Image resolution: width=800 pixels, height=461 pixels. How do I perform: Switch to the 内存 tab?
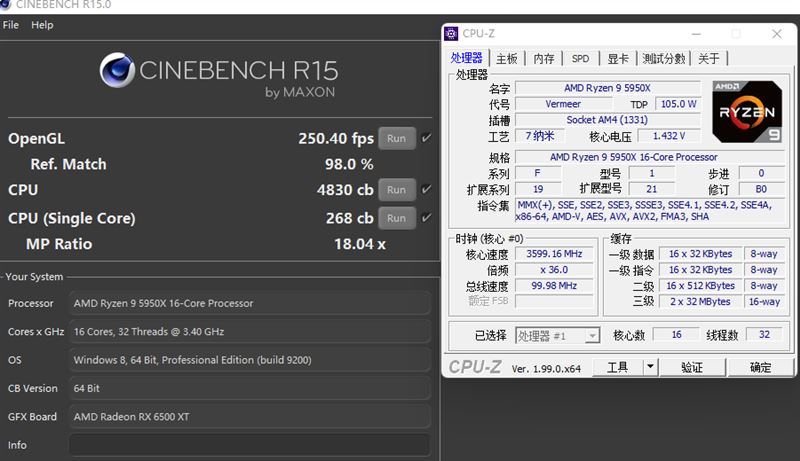[x=544, y=59]
